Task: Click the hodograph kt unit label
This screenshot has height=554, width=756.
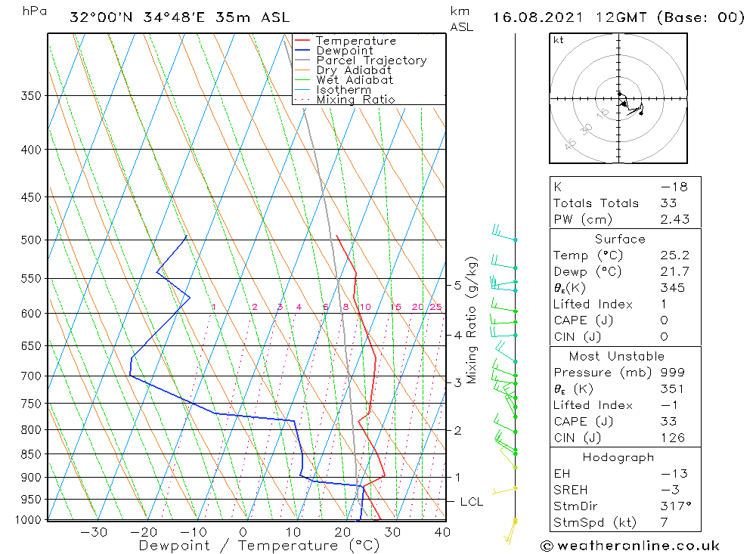Action: (559, 40)
